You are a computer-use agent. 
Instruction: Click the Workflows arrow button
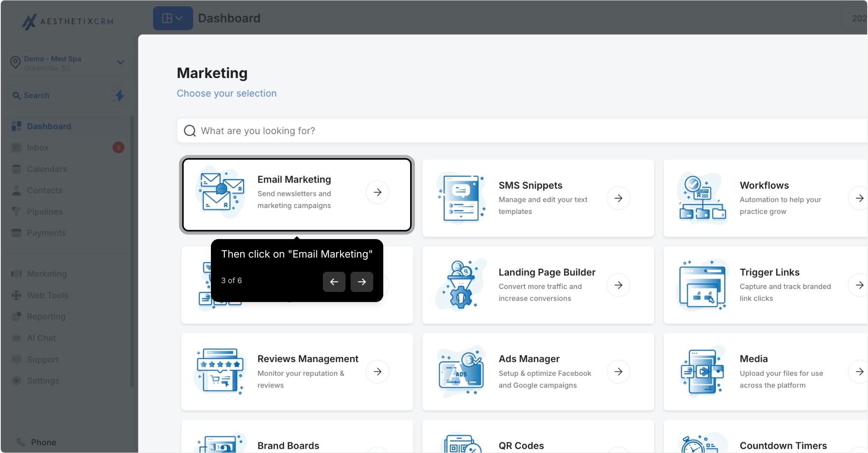(858, 198)
